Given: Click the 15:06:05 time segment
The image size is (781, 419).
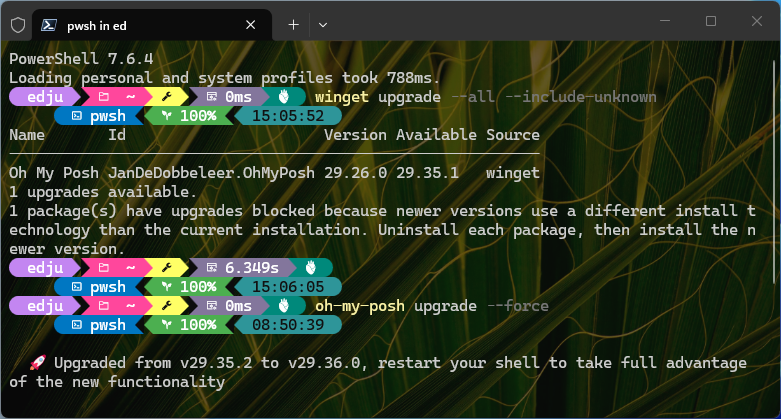Looking at the screenshot, I should (x=288, y=287).
